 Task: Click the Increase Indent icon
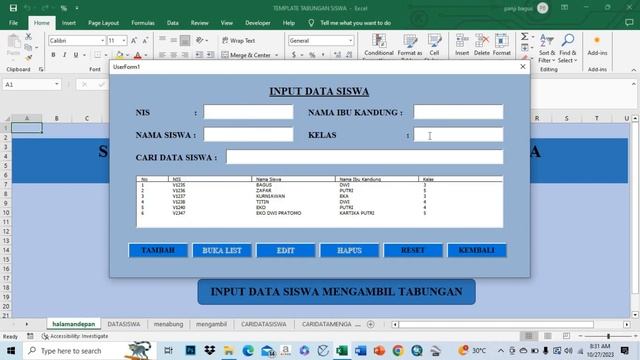(x=210, y=55)
